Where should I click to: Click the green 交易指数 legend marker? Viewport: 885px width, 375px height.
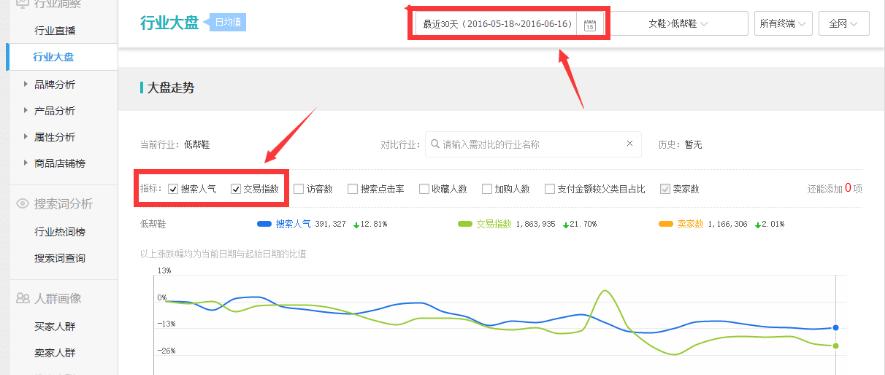click(x=466, y=224)
